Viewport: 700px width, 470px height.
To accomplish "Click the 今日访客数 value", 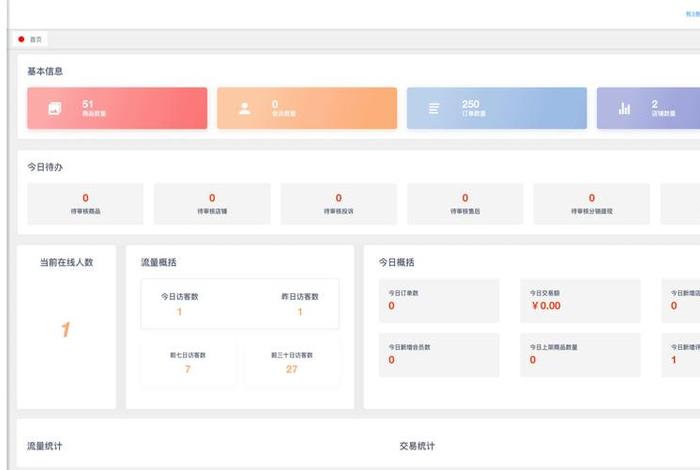I will point(179,312).
